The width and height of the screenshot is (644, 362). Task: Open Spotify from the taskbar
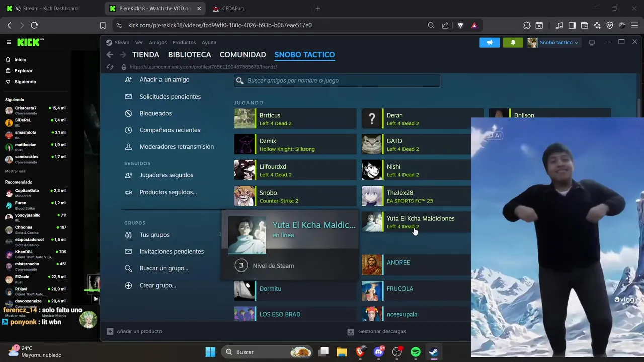coord(416,352)
